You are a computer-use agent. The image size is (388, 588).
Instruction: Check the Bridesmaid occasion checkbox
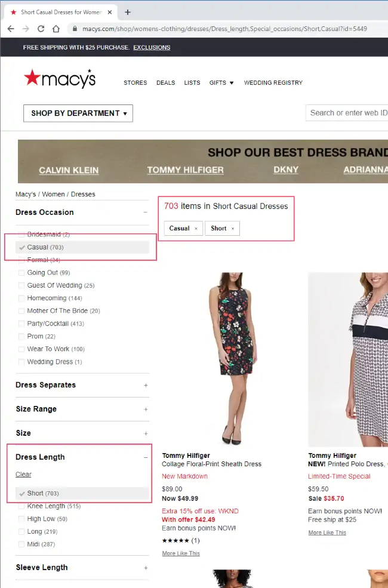pos(21,235)
